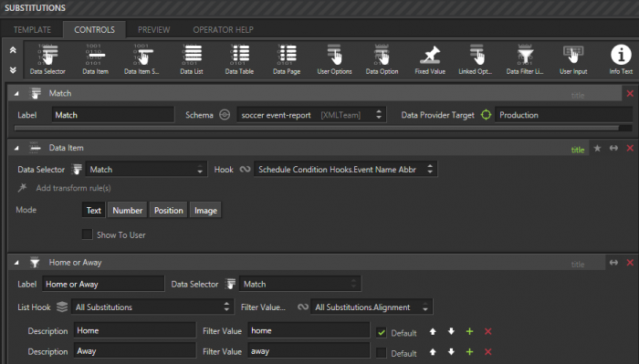Select Number mode
This screenshot has width=639, height=364.
pos(128,210)
